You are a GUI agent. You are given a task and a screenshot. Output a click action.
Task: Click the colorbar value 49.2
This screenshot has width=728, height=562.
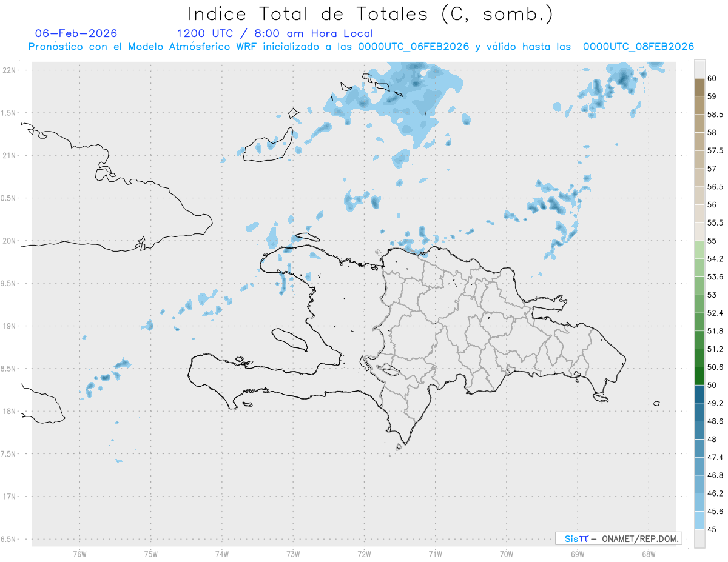715,403
